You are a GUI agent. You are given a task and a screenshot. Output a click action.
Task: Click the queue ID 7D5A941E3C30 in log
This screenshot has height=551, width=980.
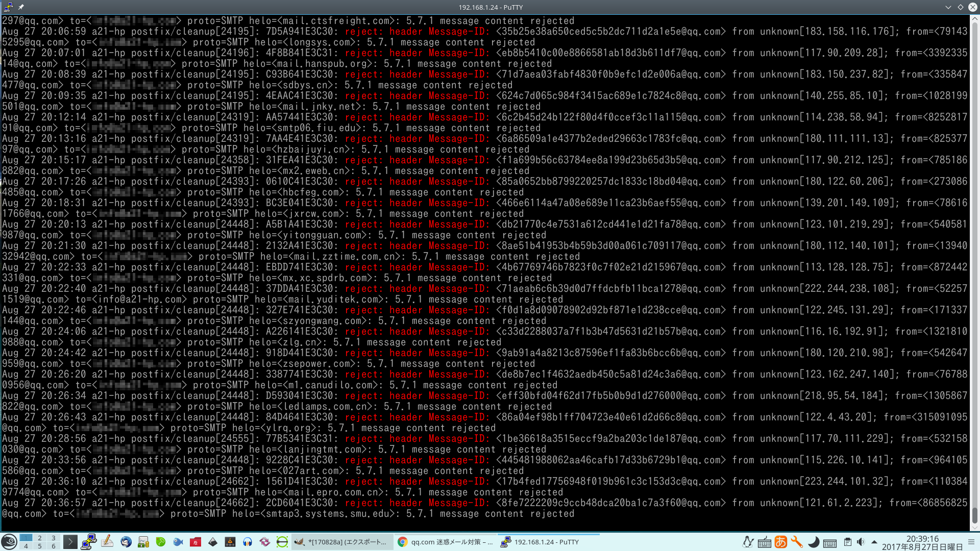(x=300, y=32)
